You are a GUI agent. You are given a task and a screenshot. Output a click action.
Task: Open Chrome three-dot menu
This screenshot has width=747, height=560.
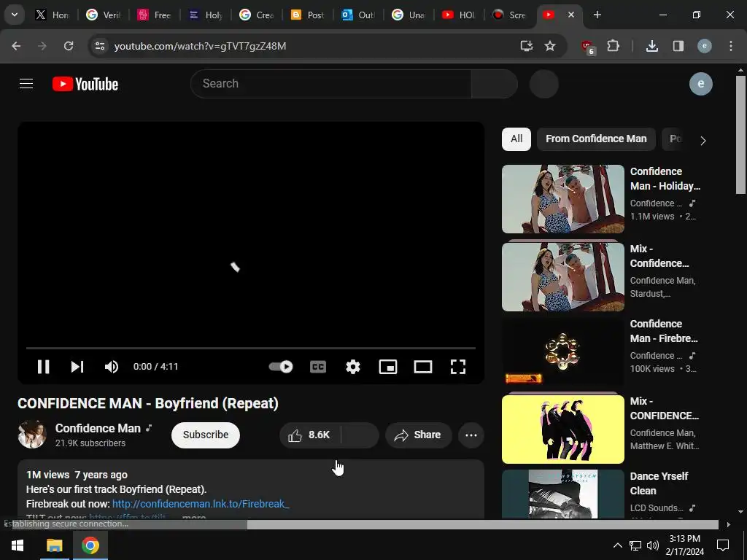click(731, 46)
